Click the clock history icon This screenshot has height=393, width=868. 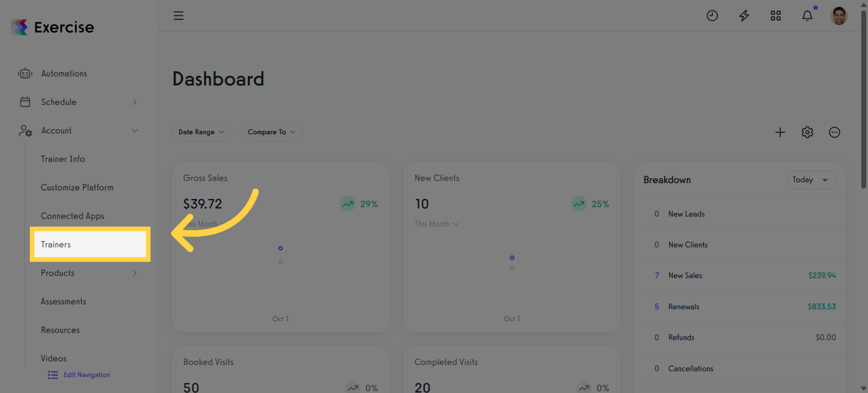coord(712,16)
